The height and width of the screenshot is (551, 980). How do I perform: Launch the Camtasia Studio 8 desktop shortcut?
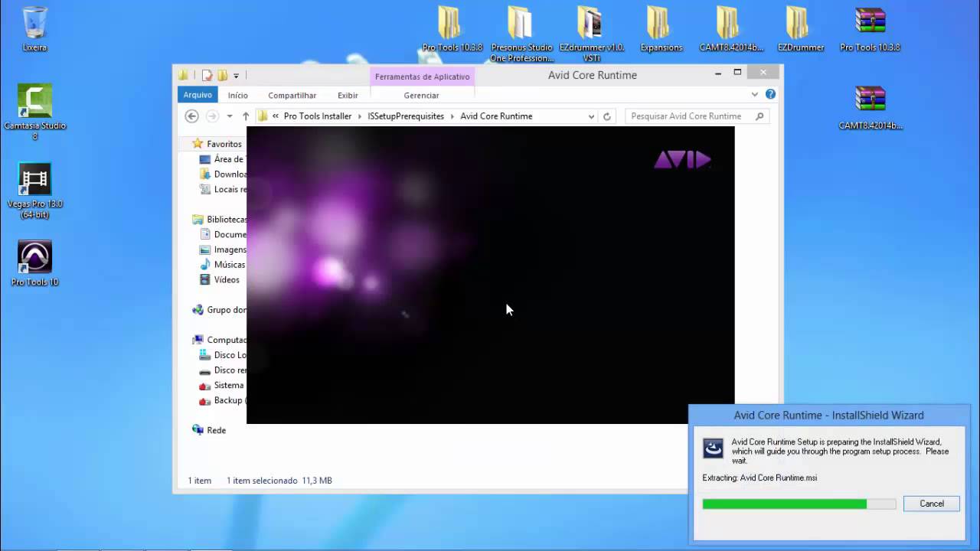point(34,112)
